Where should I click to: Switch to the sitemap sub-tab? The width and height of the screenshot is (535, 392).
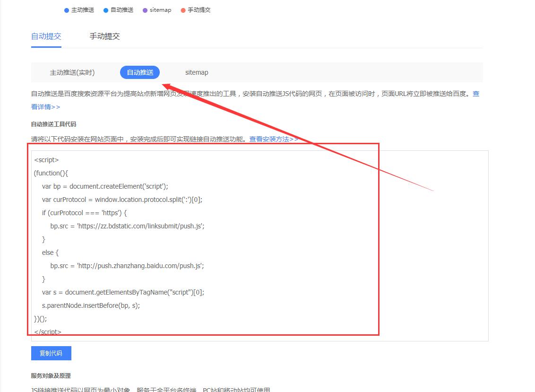click(x=197, y=72)
